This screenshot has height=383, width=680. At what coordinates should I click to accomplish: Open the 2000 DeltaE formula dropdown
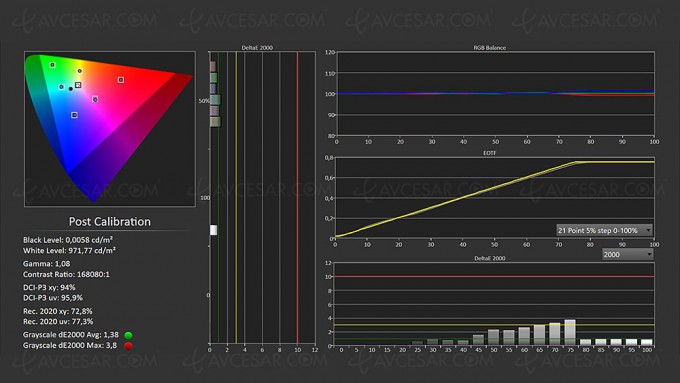628,254
